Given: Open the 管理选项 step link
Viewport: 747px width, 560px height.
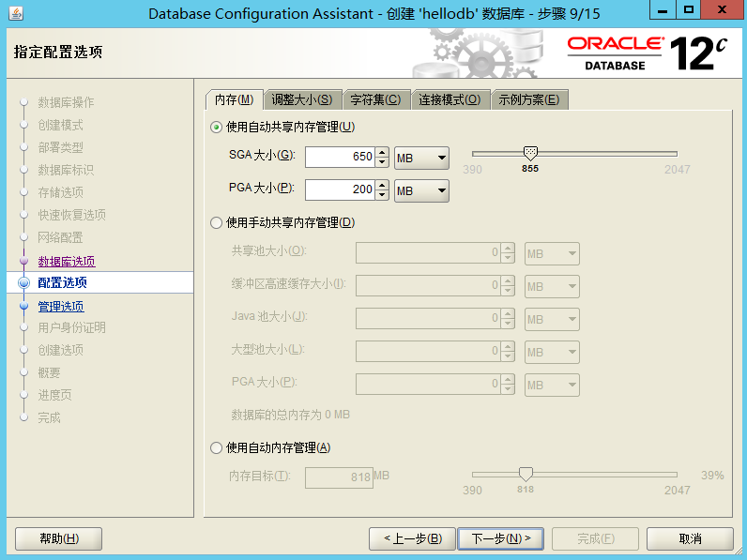Looking at the screenshot, I should [61, 306].
